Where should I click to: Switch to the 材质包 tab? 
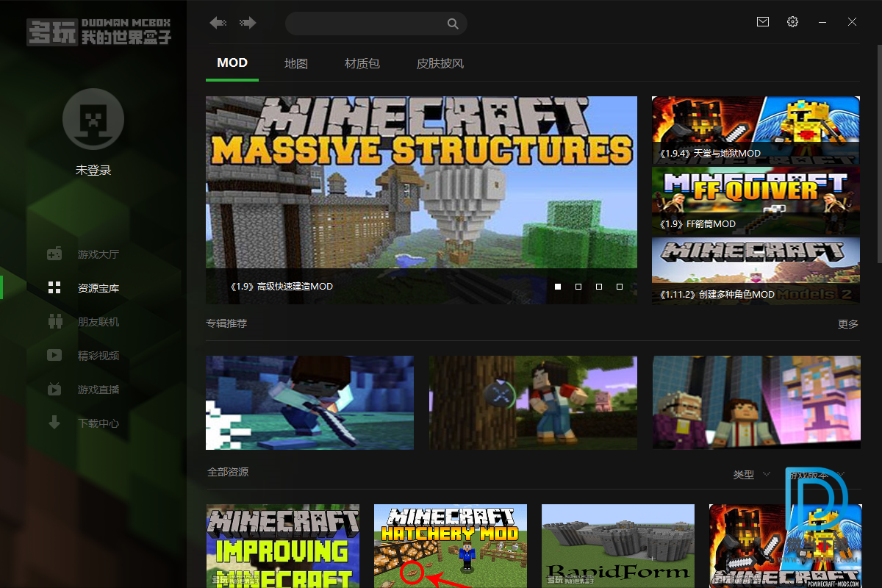tap(362, 64)
